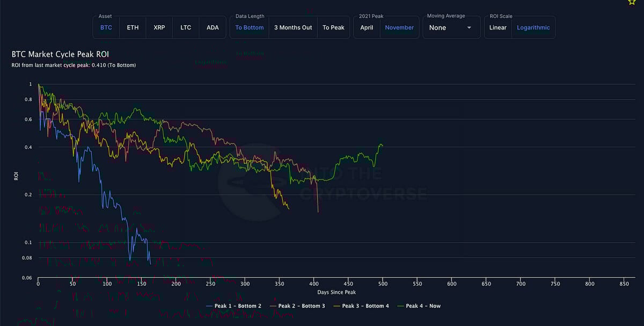Viewport: 644px width, 326px height.
Task: Click bottom of blue Peak 1 line
Action: (150, 263)
